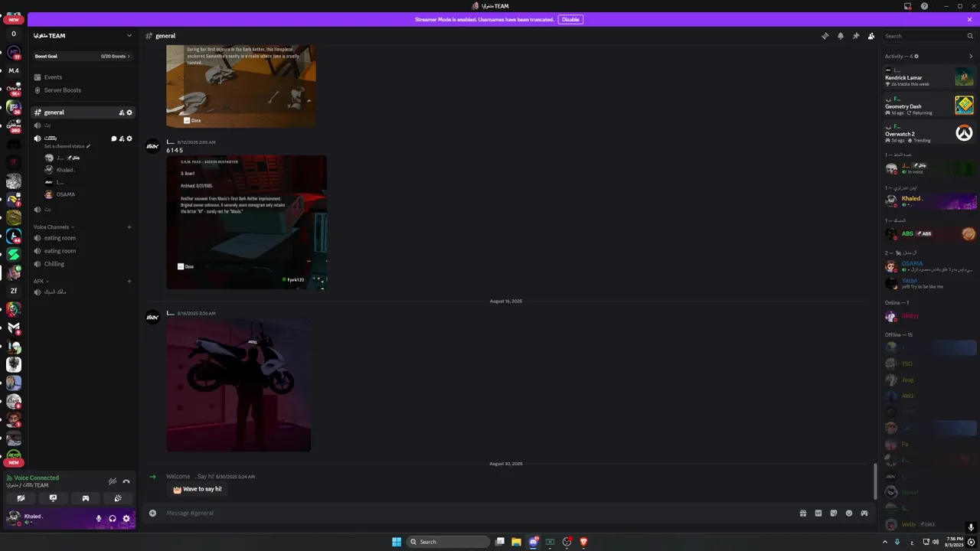
Task: Click the Search box in header
Action: point(928,36)
